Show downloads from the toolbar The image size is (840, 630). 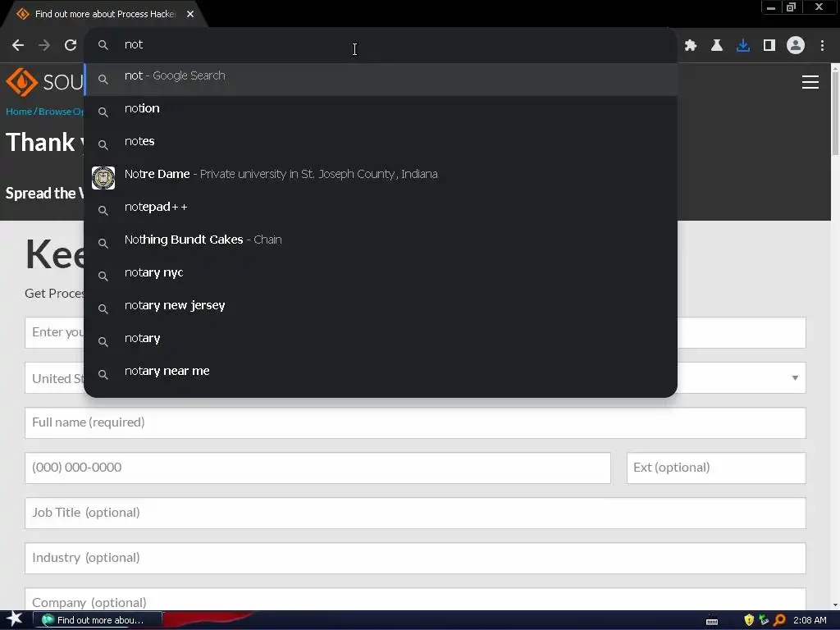click(x=743, y=46)
